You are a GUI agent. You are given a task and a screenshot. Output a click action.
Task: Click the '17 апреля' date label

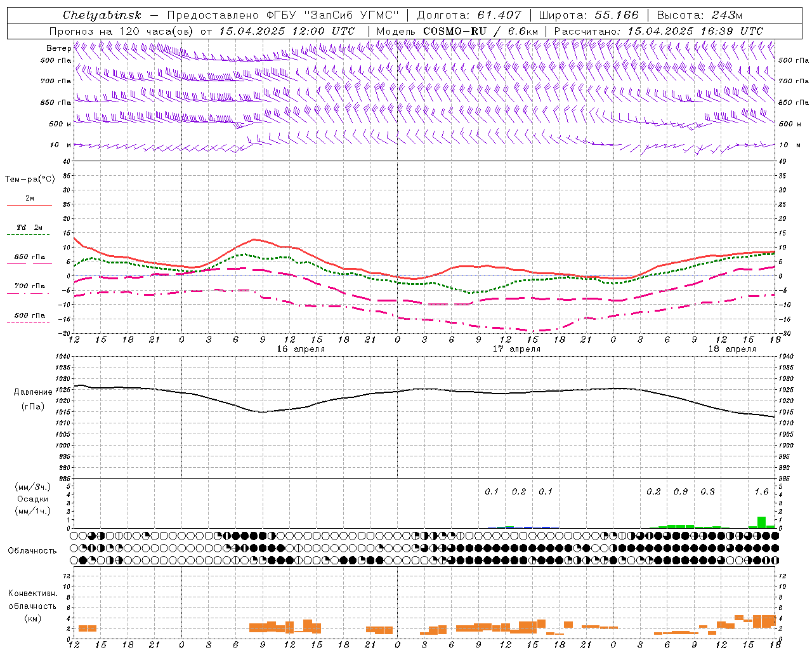(x=516, y=349)
